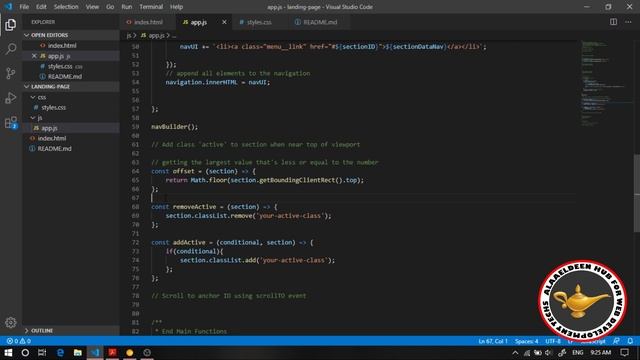This screenshot has width=640, height=360.
Task: Click ENG language indicator in tray
Action: pos(578,353)
